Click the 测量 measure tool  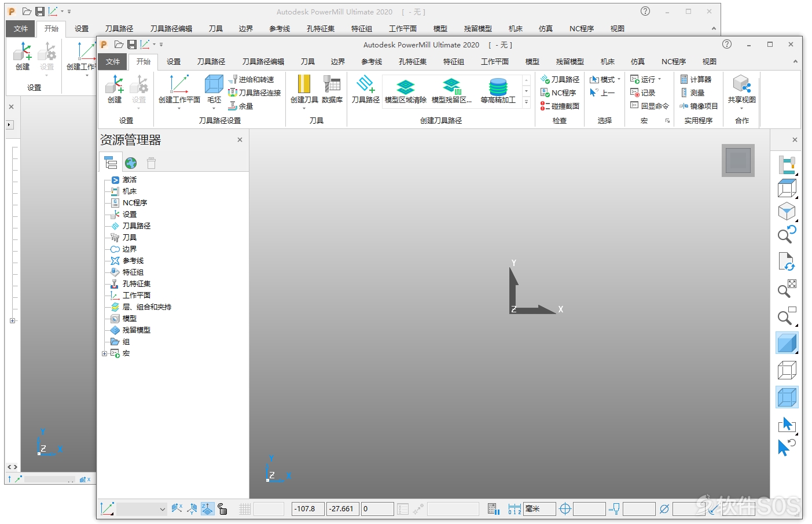click(x=692, y=93)
